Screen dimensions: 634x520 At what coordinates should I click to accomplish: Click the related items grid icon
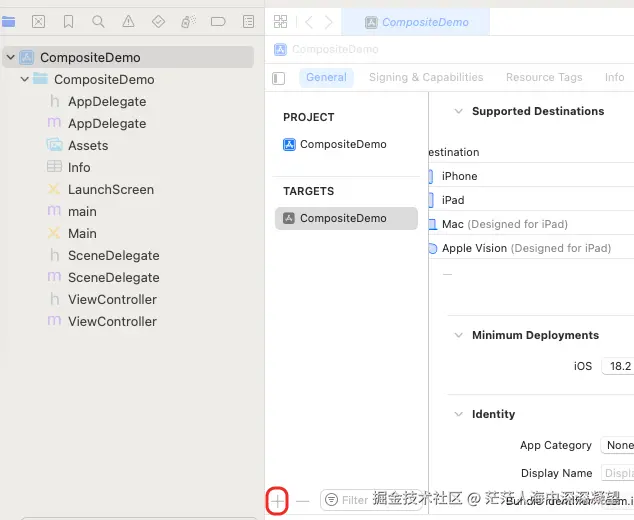280,21
